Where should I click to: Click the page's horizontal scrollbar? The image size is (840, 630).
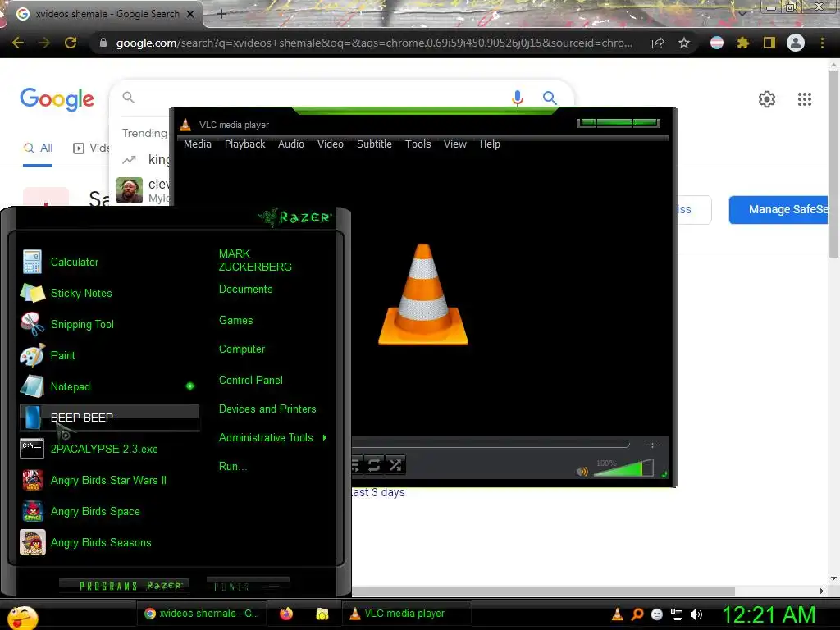coord(543,591)
